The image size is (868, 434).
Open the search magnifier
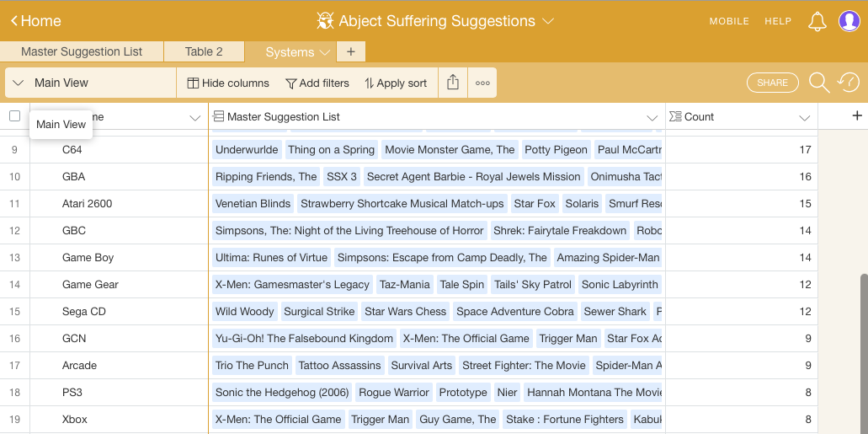pyautogui.click(x=818, y=83)
